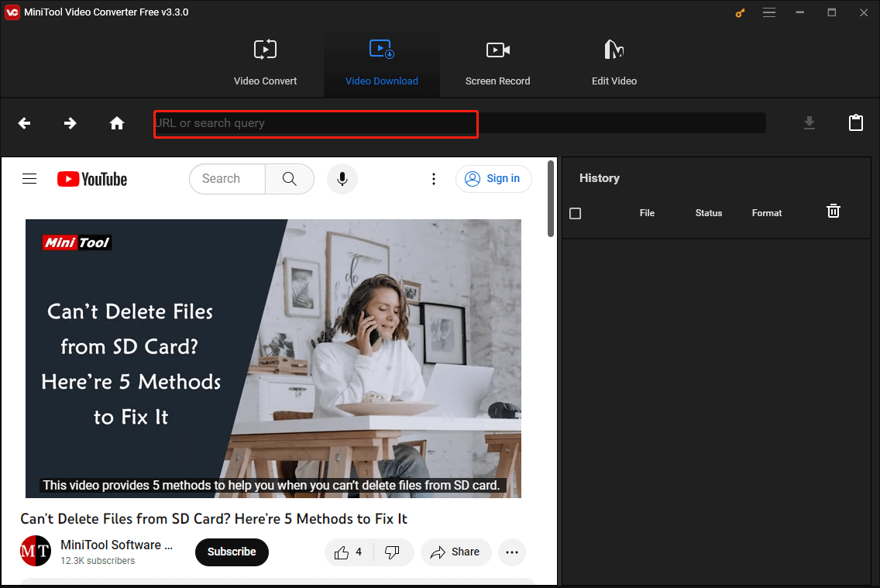880x588 pixels.
Task: Go to the YouTube logo home
Action: pyautogui.click(x=92, y=179)
